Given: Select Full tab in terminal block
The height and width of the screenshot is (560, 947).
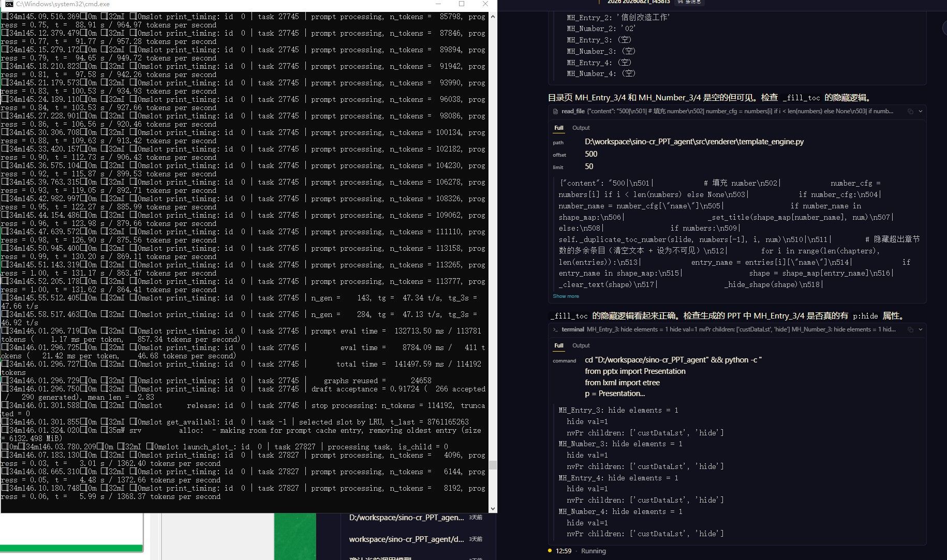Looking at the screenshot, I should click(559, 345).
